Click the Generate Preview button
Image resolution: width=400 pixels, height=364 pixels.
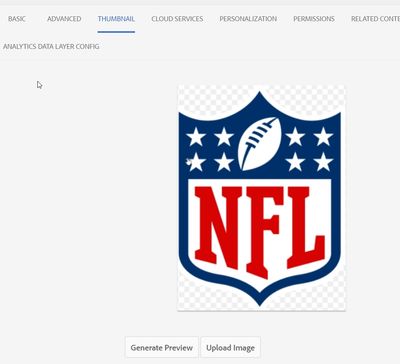pos(162,348)
